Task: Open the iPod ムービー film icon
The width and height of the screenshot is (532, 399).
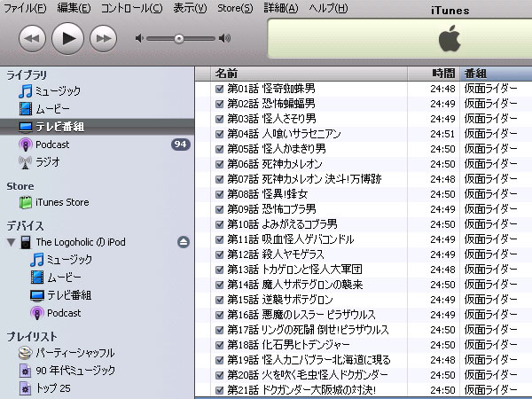Action: 37,278
